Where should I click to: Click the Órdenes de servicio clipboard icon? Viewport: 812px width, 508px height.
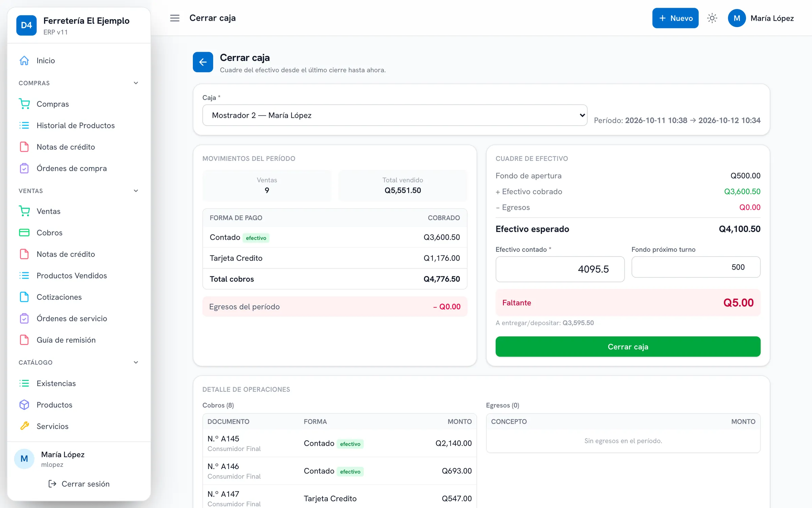coord(24,318)
